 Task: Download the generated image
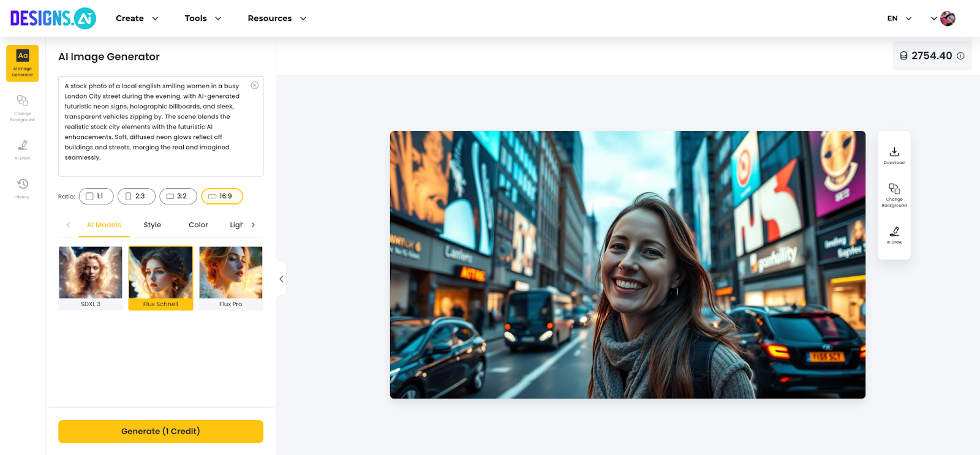tap(894, 156)
